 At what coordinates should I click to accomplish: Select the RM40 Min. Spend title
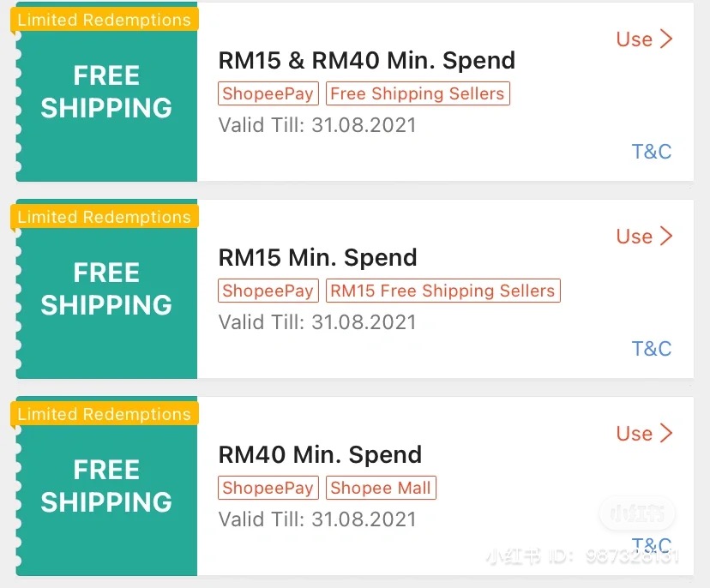point(320,454)
